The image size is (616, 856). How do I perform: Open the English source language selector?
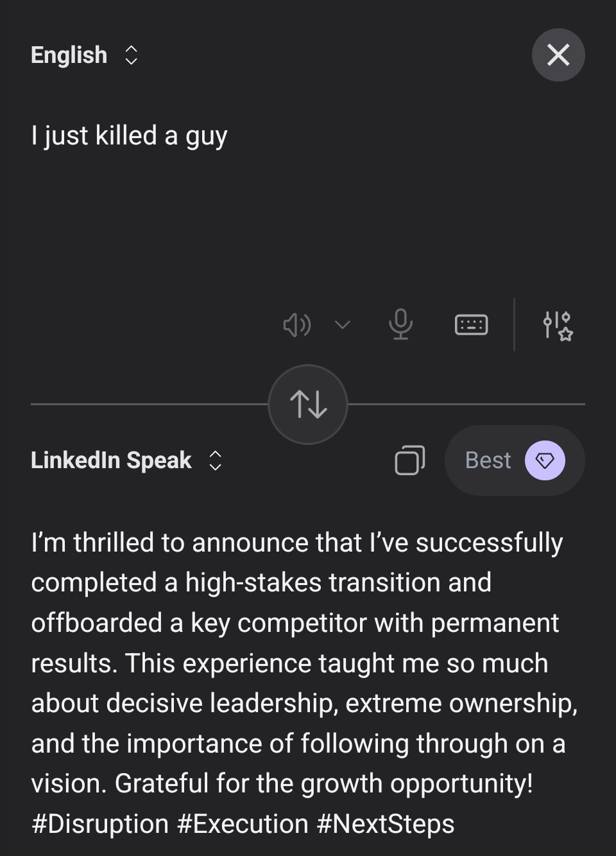pyautogui.click(x=69, y=55)
